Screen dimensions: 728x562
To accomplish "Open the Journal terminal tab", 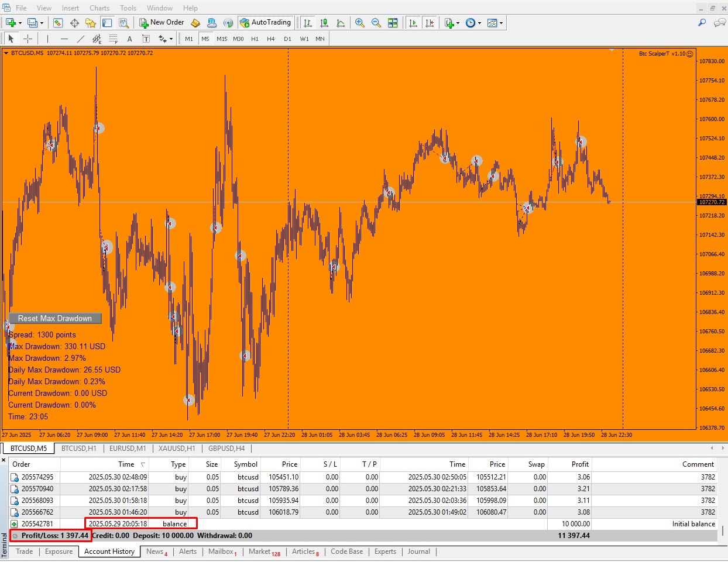I will 419,551.
